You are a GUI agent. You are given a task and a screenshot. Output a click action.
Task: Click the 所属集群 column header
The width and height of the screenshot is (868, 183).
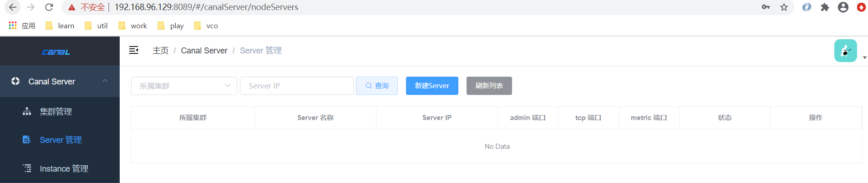tap(193, 118)
